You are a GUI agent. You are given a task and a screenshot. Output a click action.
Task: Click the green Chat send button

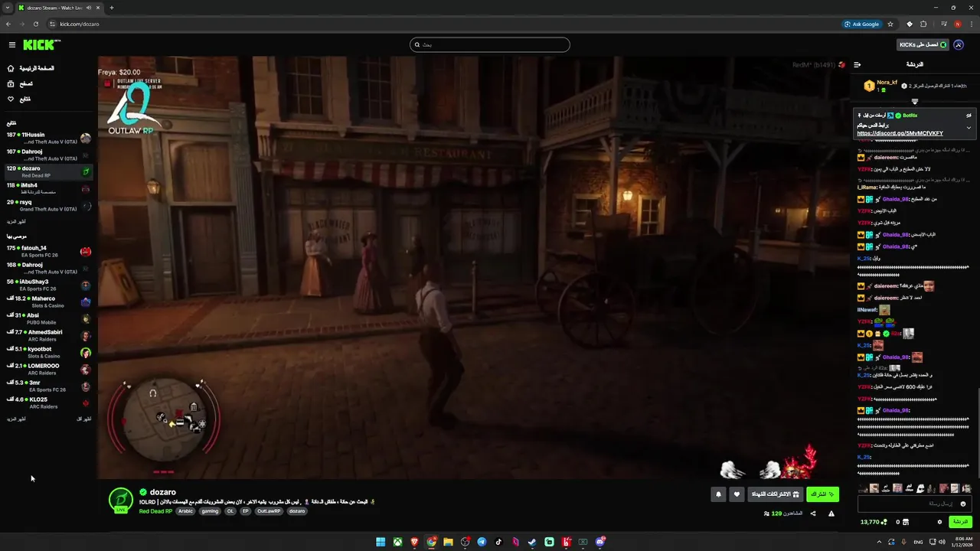click(960, 522)
